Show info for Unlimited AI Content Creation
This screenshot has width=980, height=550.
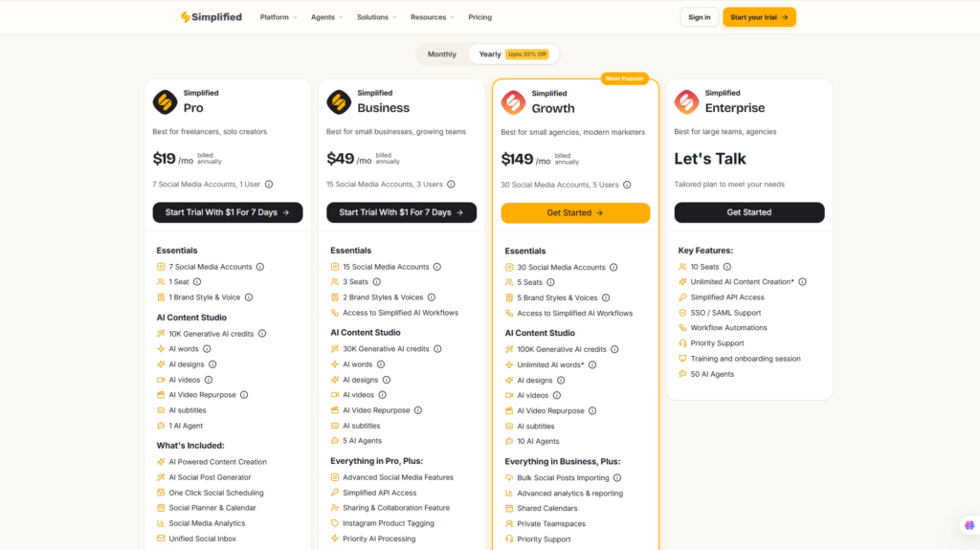(x=803, y=282)
